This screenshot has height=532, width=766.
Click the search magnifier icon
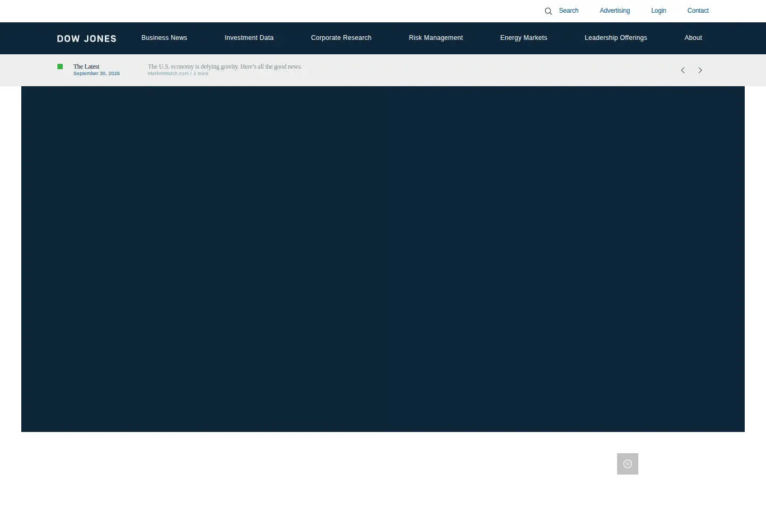click(548, 11)
